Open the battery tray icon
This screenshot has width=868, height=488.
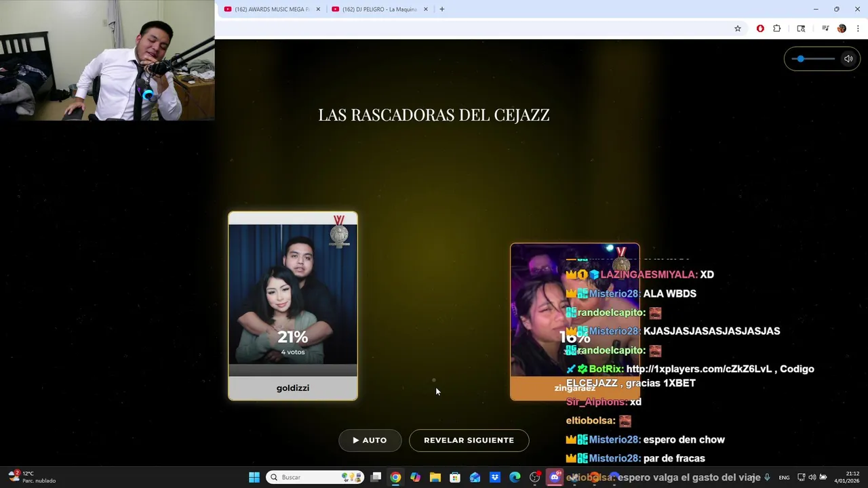pos(823,477)
